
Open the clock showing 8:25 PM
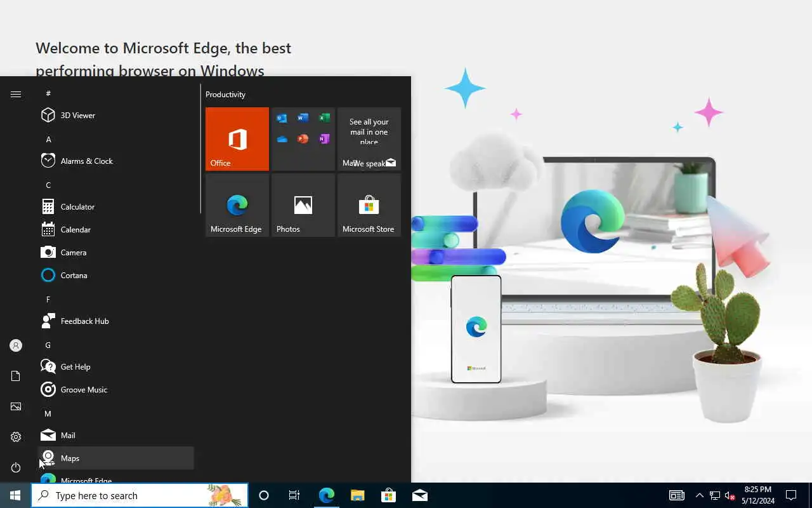[x=758, y=495]
